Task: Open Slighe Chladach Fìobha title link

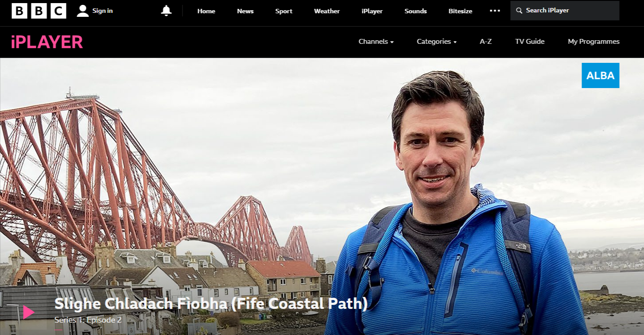Action: click(211, 304)
